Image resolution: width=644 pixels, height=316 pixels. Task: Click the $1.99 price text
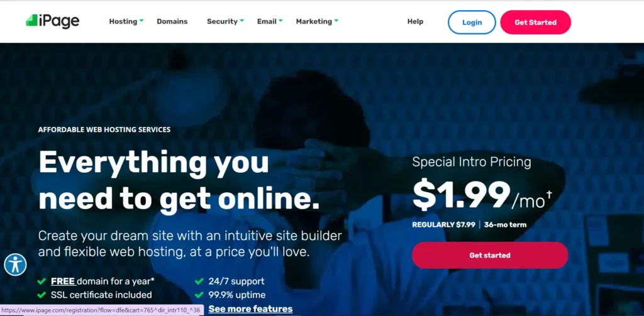coord(461,195)
